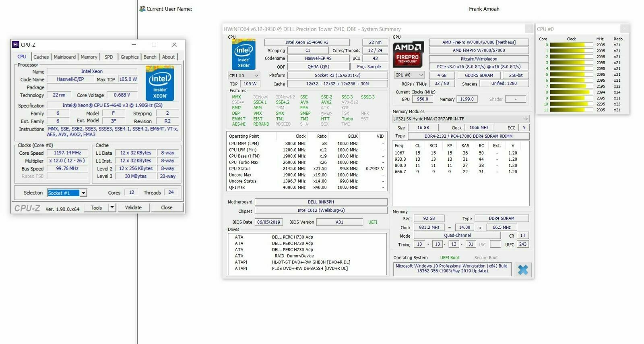The width and height of the screenshot is (644, 344).
Task: Click the Tools button in CPU-Z
Action: pyautogui.click(x=96, y=208)
